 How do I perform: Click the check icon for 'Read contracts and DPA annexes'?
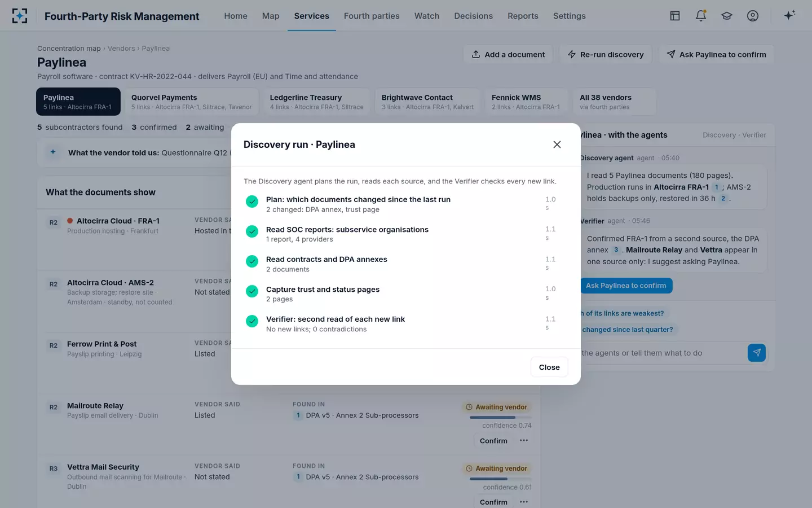[x=252, y=261]
